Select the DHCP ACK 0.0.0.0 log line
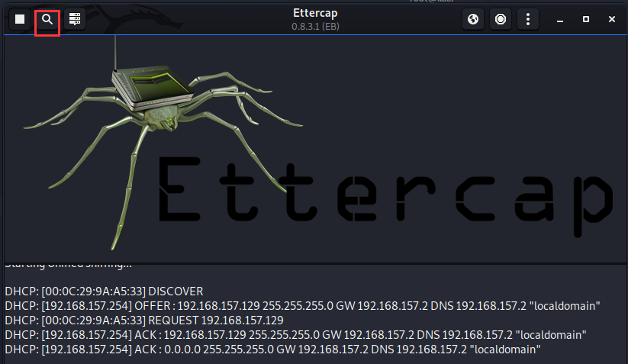Viewport: 628px width, 364px height. pos(272,350)
